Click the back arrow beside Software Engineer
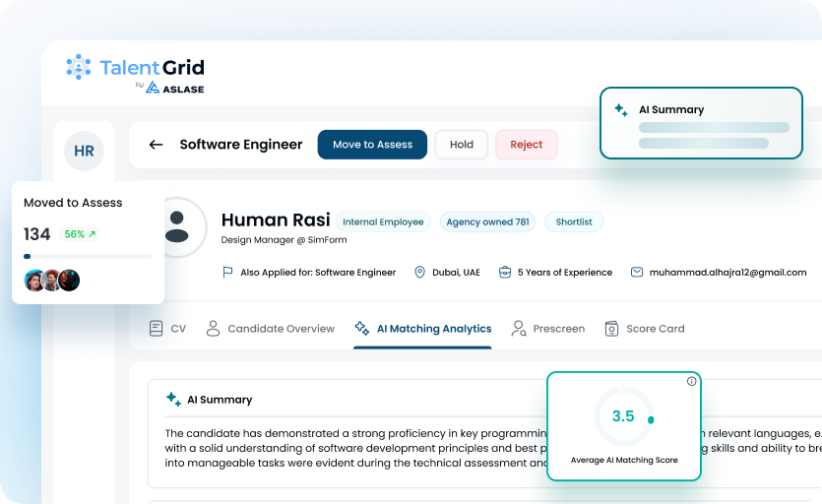 (x=156, y=145)
